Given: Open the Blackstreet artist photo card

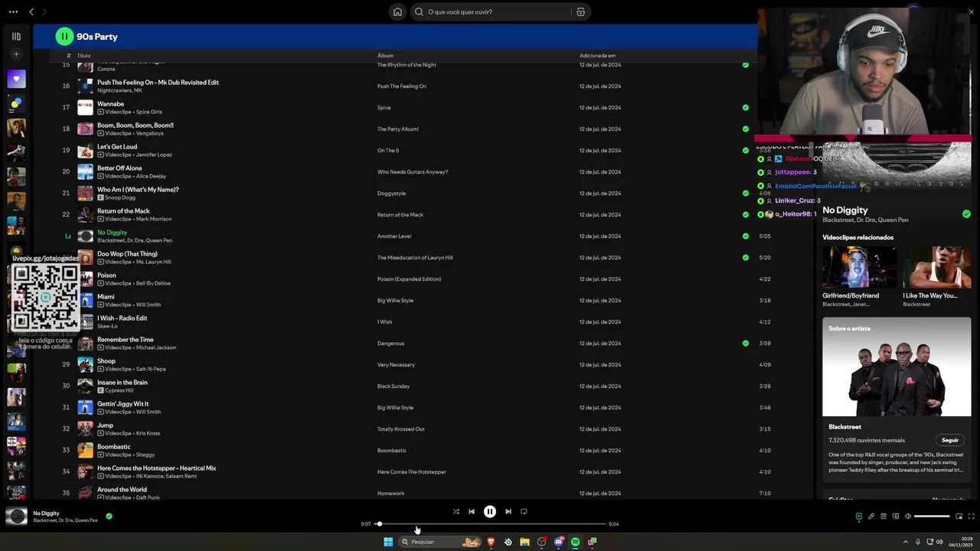Looking at the screenshot, I should (x=897, y=367).
